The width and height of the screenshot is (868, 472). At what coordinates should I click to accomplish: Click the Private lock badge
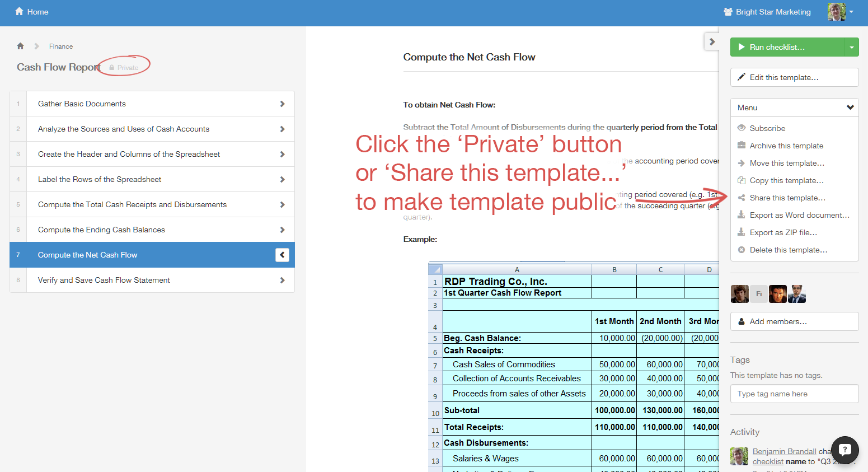tap(124, 68)
